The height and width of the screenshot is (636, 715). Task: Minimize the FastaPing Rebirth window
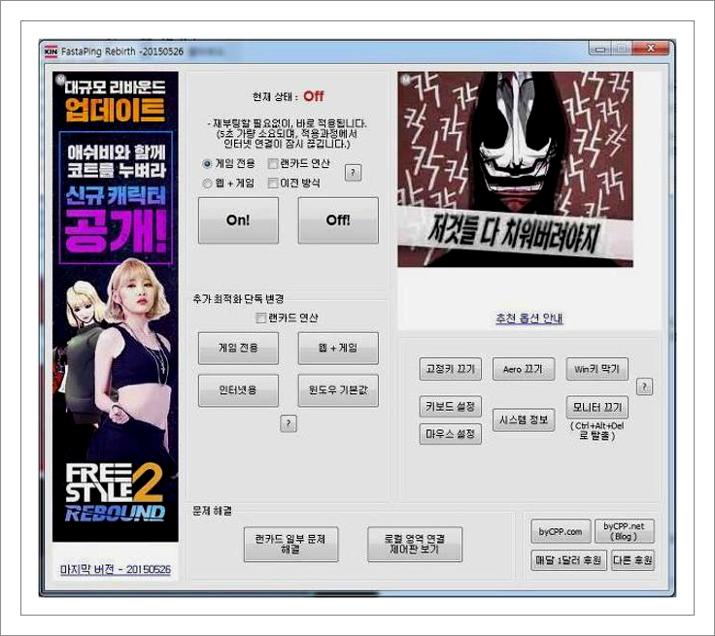[x=600, y=49]
